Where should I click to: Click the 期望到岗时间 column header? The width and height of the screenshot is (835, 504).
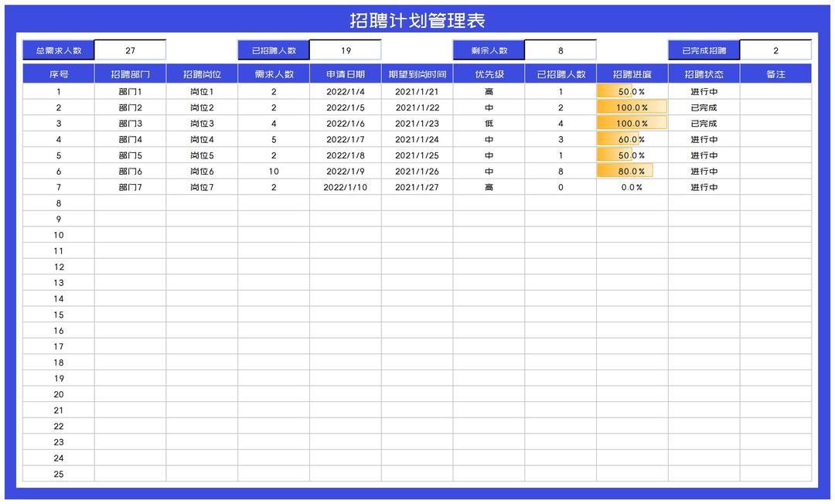[x=417, y=74]
